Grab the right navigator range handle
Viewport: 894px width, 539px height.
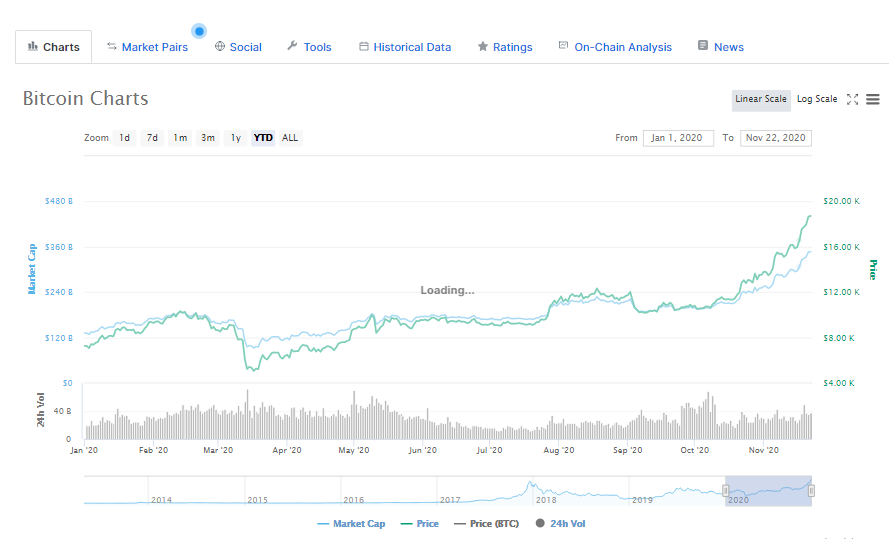811,490
